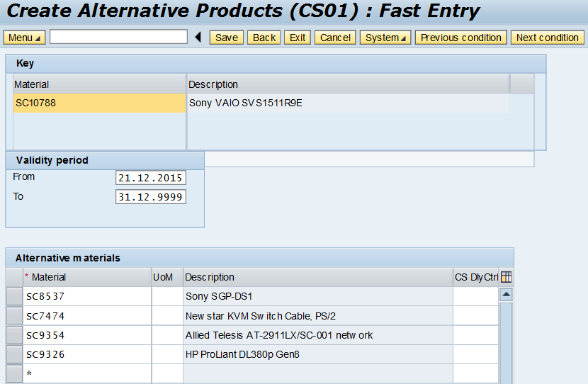This screenshot has height=384, width=588.
Task: Click the left arrow beside command field
Action: click(x=198, y=38)
